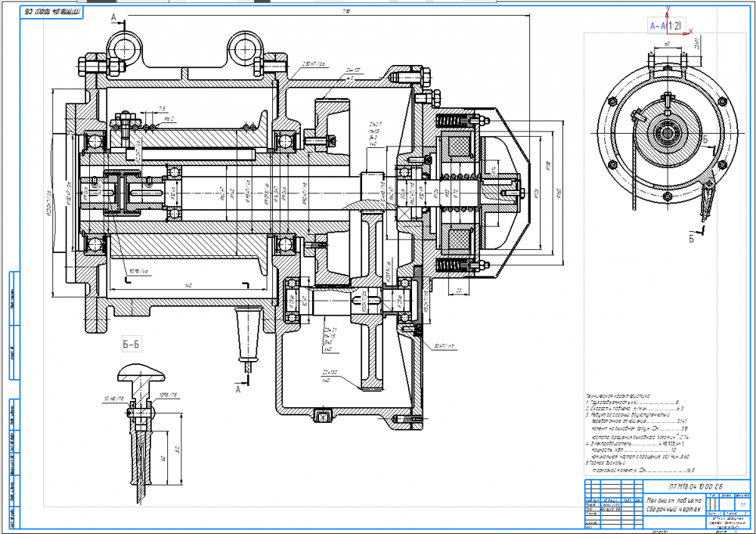Click the lower Б section cut marker
Screen dimensions: 756x534
(x=691, y=236)
